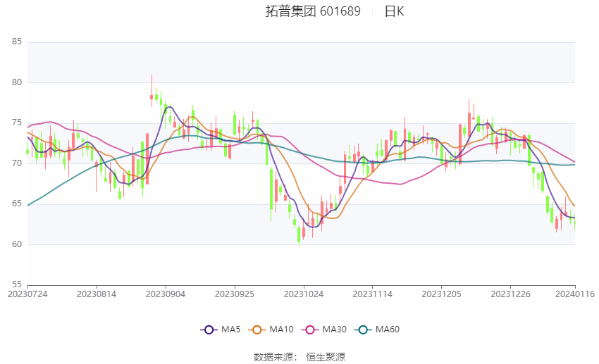This screenshot has height=364, width=599.
Task: Toggle the MA60 teal legend circle icon
Action: point(363,330)
